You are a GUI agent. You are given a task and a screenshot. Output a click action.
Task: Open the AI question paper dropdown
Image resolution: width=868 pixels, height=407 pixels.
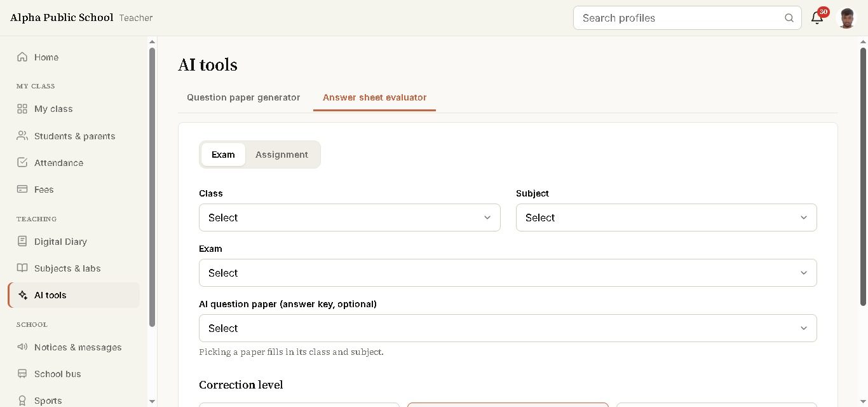pos(508,328)
